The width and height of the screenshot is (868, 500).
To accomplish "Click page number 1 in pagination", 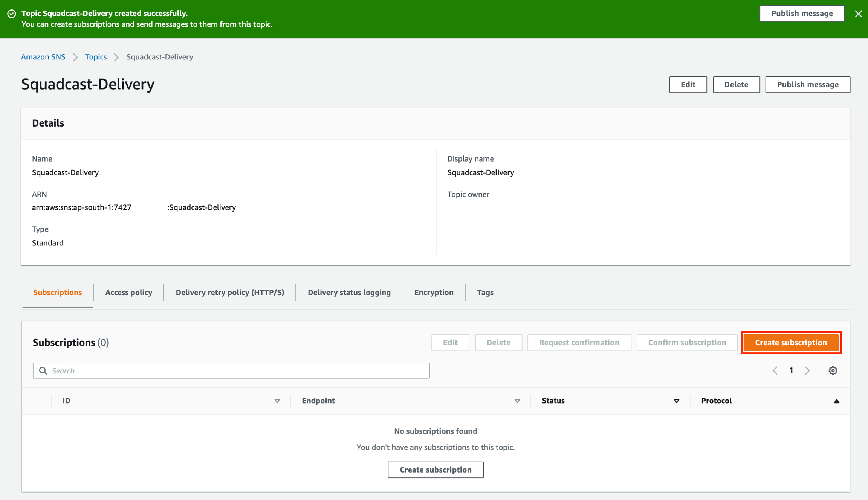I will tap(791, 370).
